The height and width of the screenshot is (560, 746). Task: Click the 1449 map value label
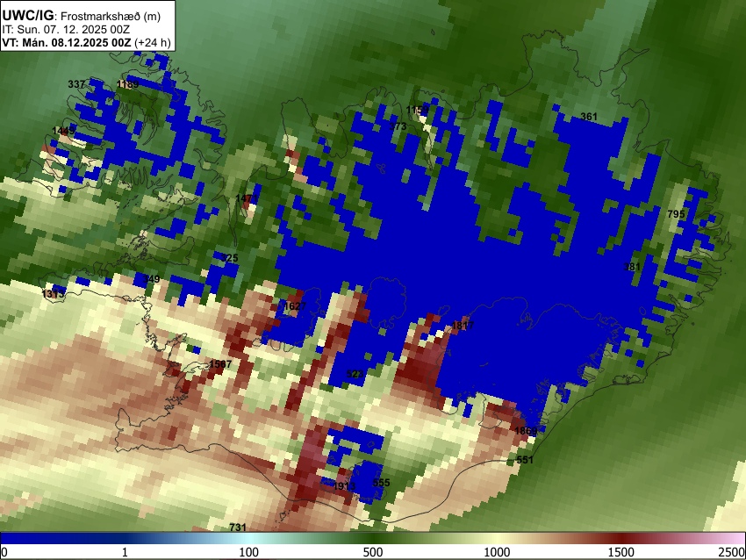click(x=63, y=131)
